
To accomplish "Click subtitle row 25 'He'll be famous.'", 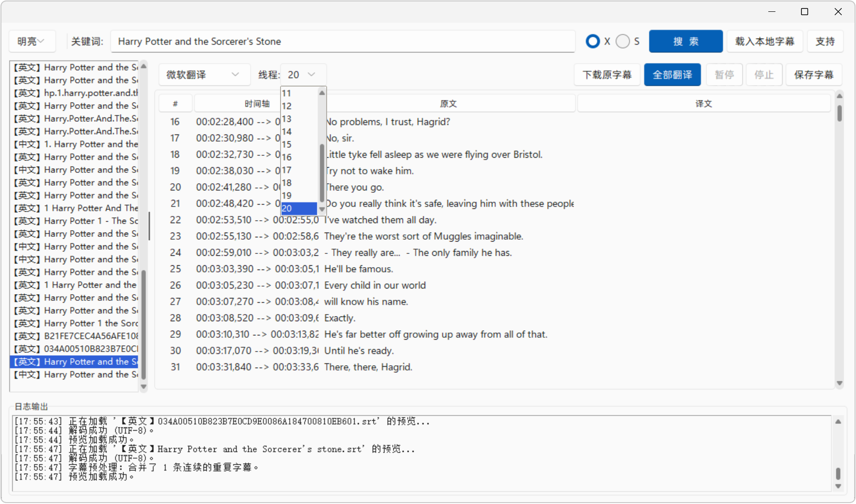I will pos(495,269).
